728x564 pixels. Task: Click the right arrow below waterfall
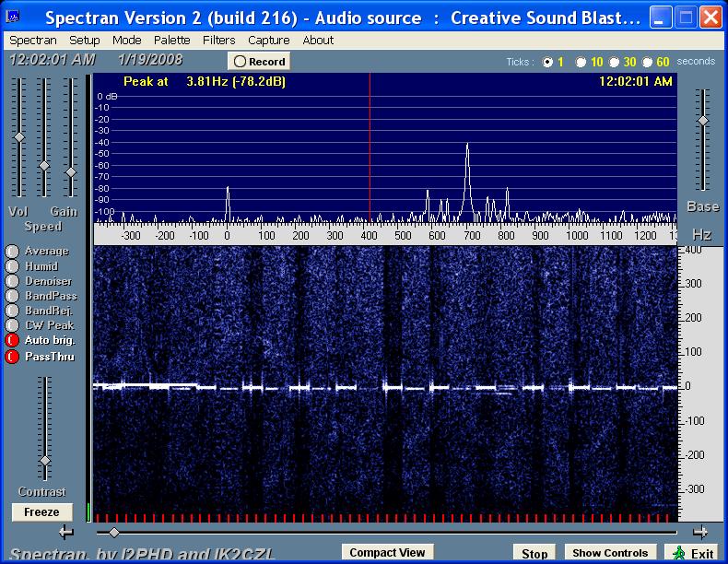pos(700,532)
